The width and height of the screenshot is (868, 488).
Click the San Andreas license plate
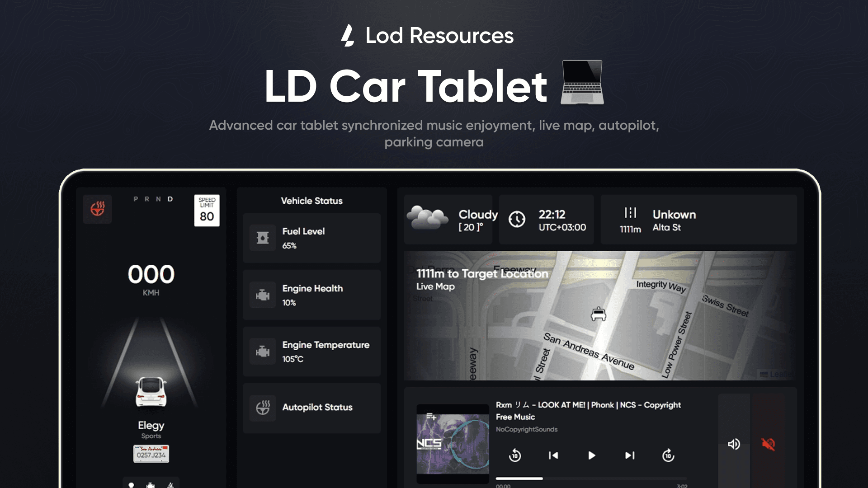(151, 453)
